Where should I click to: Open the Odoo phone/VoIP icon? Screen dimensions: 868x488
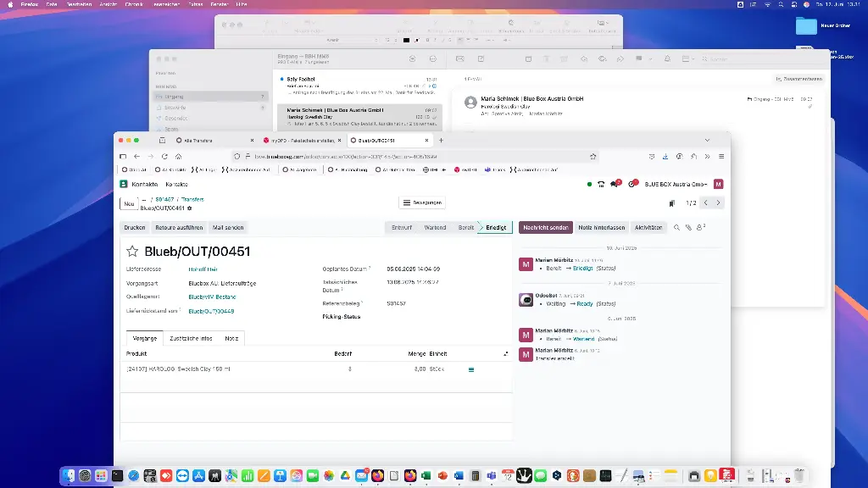pyautogui.click(x=601, y=184)
